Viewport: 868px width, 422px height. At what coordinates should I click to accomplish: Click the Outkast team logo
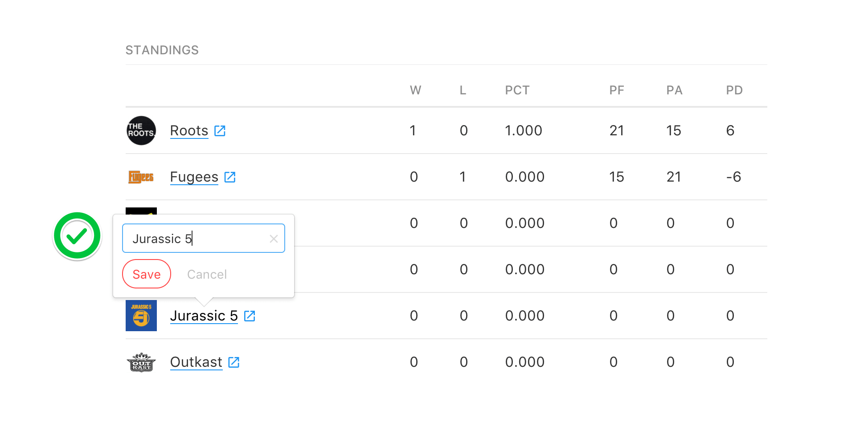pyautogui.click(x=141, y=362)
